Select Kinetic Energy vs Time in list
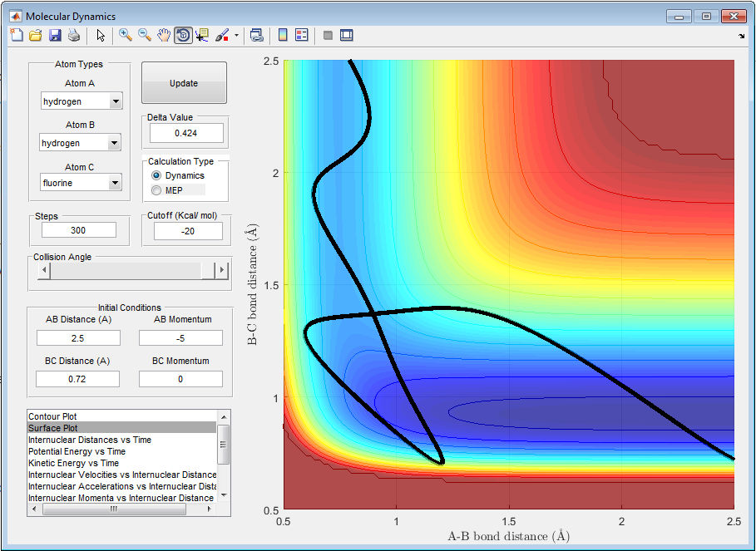 coord(73,463)
